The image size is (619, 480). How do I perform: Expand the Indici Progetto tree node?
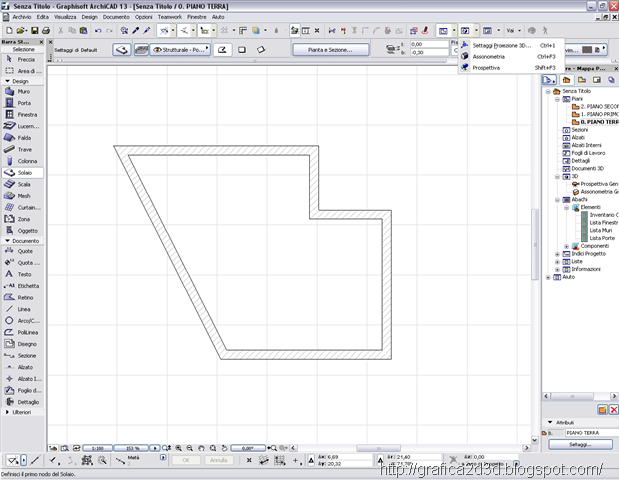point(557,254)
